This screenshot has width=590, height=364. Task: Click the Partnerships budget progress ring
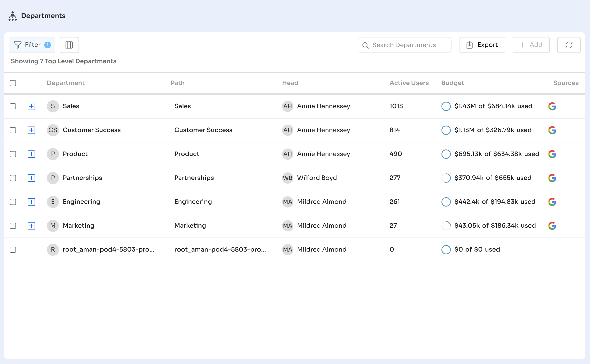click(x=446, y=178)
